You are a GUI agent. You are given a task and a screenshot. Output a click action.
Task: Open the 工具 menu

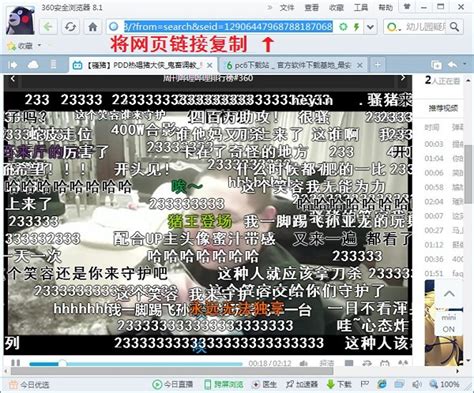pos(361,7)
